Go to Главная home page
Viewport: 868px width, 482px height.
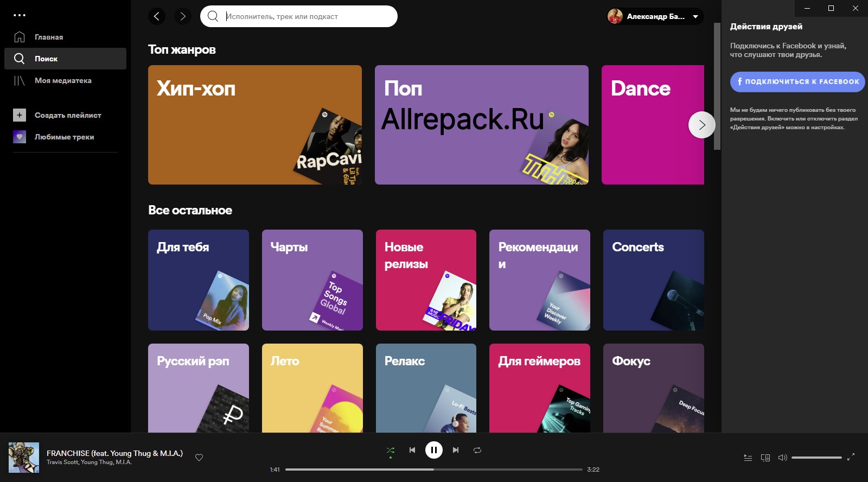(x=65, y=37)
